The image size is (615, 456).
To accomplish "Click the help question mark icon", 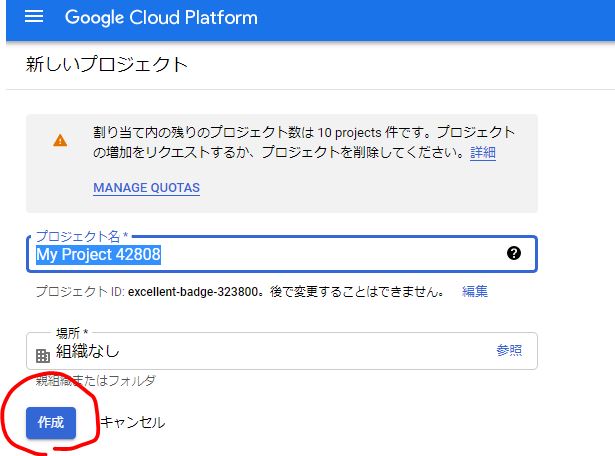I will tap(514, 254).
